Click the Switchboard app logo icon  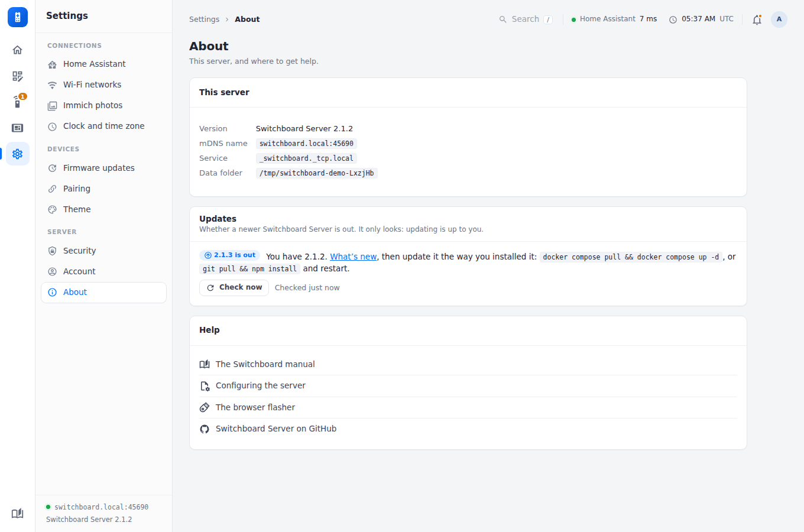(x=18, y=17)
